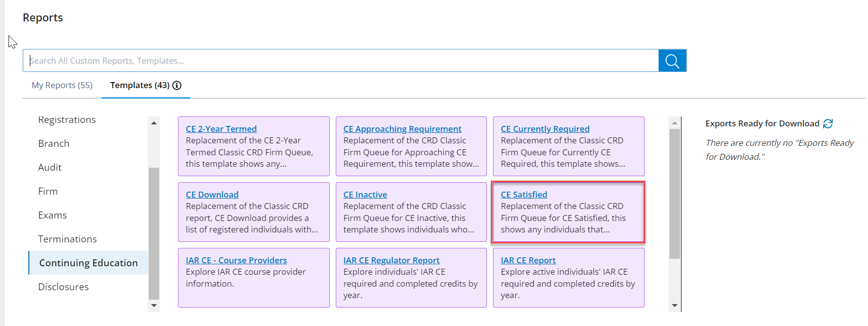Choose the Disclosures category
The height and width of the screenshot is (326, 868).
point(64,287)
